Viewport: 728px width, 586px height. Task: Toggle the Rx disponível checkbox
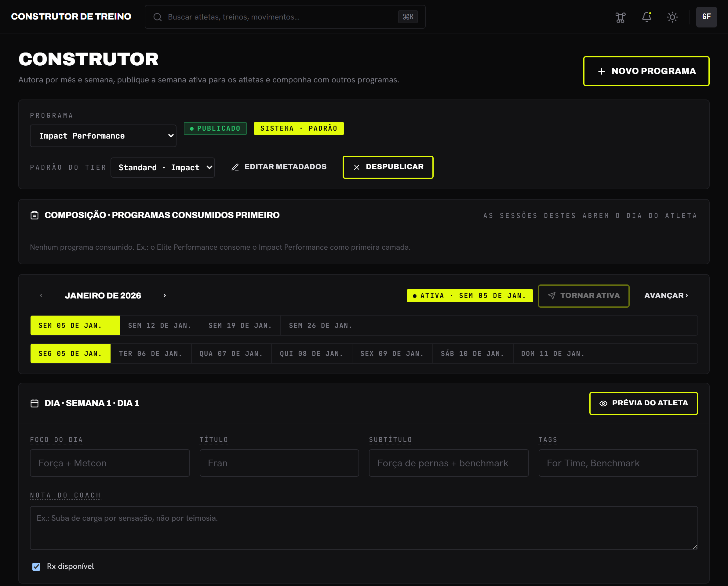[36, 566]
